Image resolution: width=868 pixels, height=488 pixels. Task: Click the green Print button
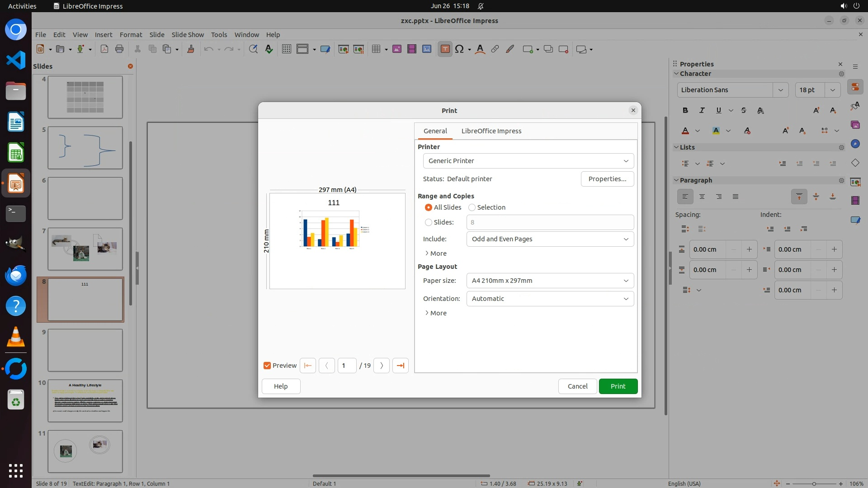coord(618,386)
